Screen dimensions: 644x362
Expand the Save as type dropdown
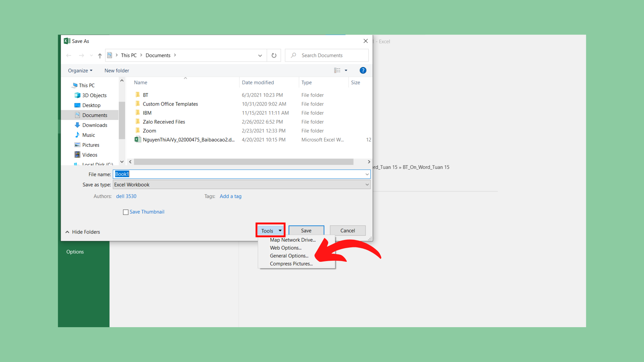click(x=367, y=185)
